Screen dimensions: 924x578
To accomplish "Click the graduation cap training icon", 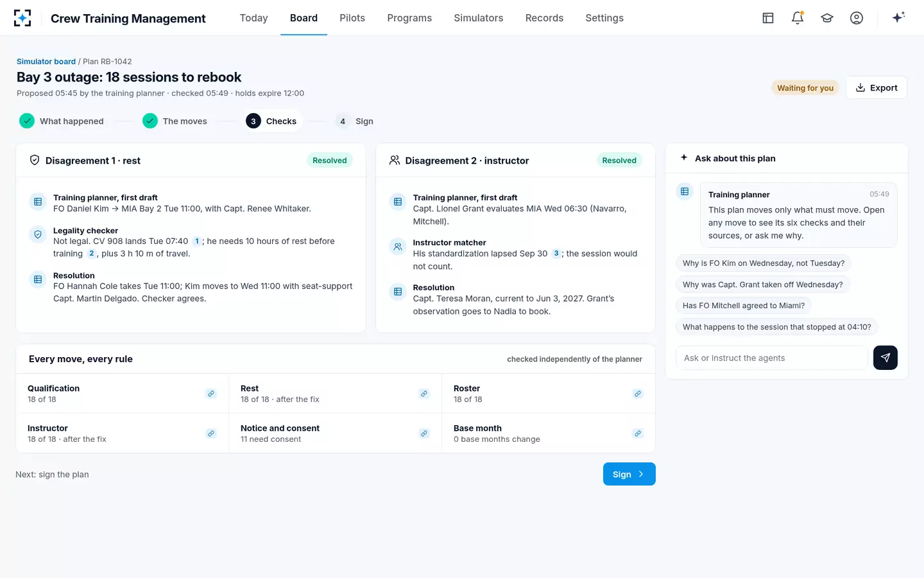I will [827, 18].
